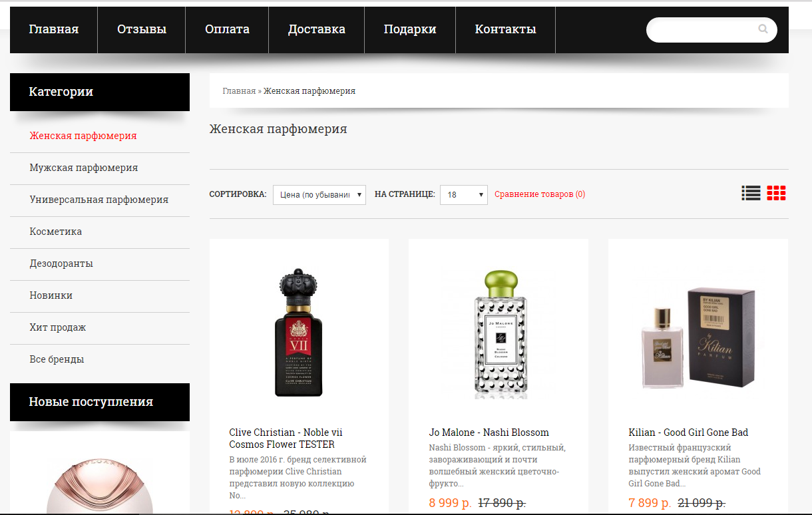812x515 pixels.
Task: Open the Дезодоранты category
Action: pyautogui.click(x=61, y=263)
